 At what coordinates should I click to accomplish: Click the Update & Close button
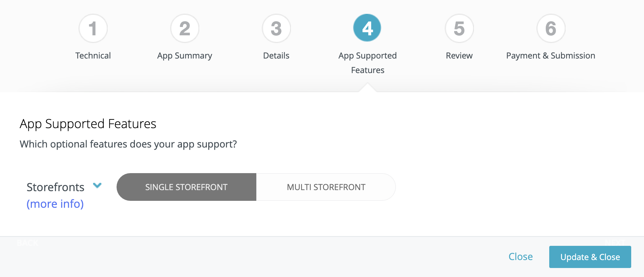[x=590, y=257]
